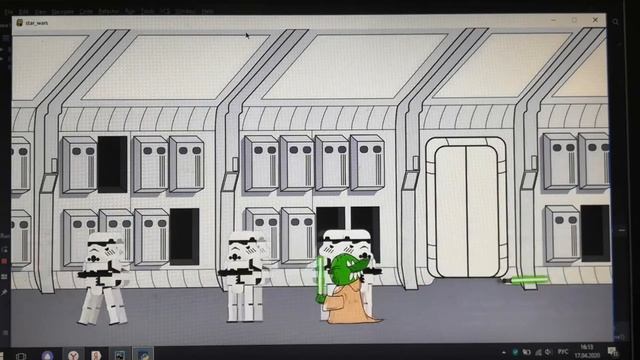Click the green shield tray icon
Screen dimensions: 640x360
click(x=515, y=352)
